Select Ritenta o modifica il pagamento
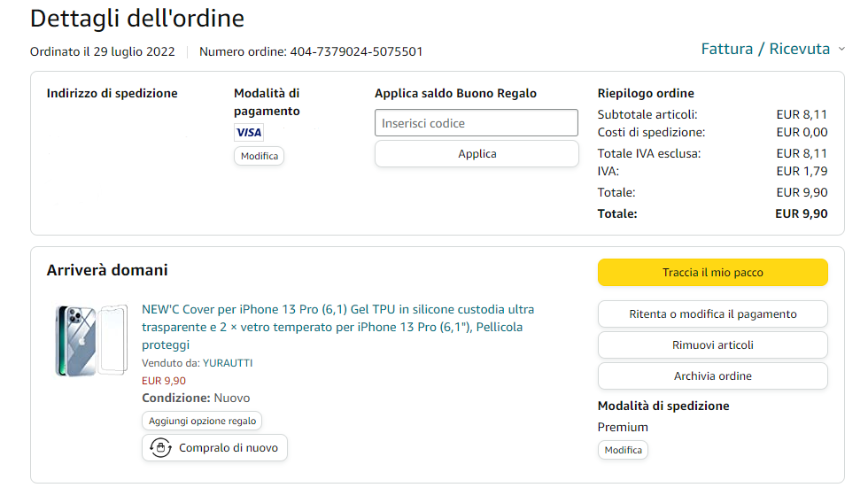868x503 pixels. (x=712, y=313)
